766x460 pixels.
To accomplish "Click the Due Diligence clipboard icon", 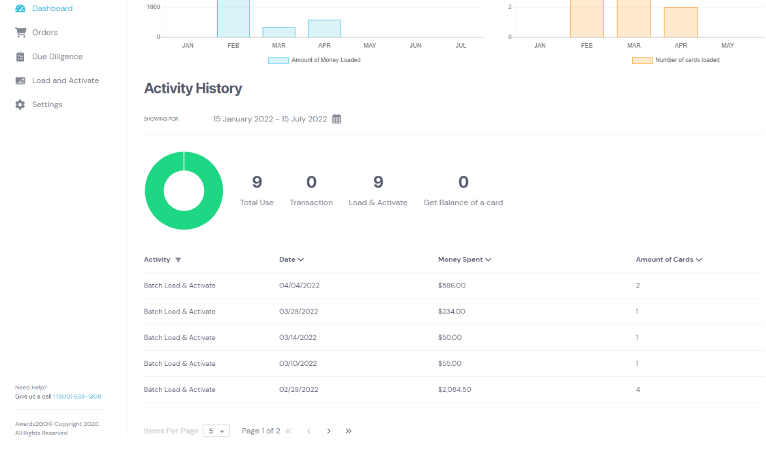I will point(20,57).
